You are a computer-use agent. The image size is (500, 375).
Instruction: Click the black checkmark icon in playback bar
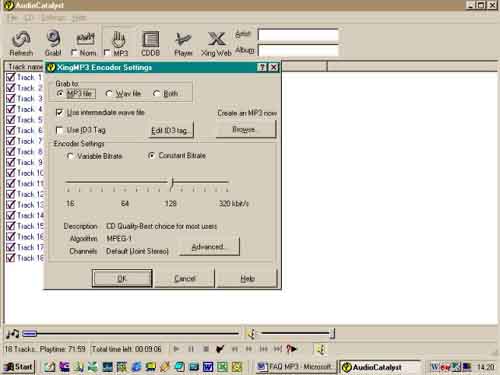point(220,349)
